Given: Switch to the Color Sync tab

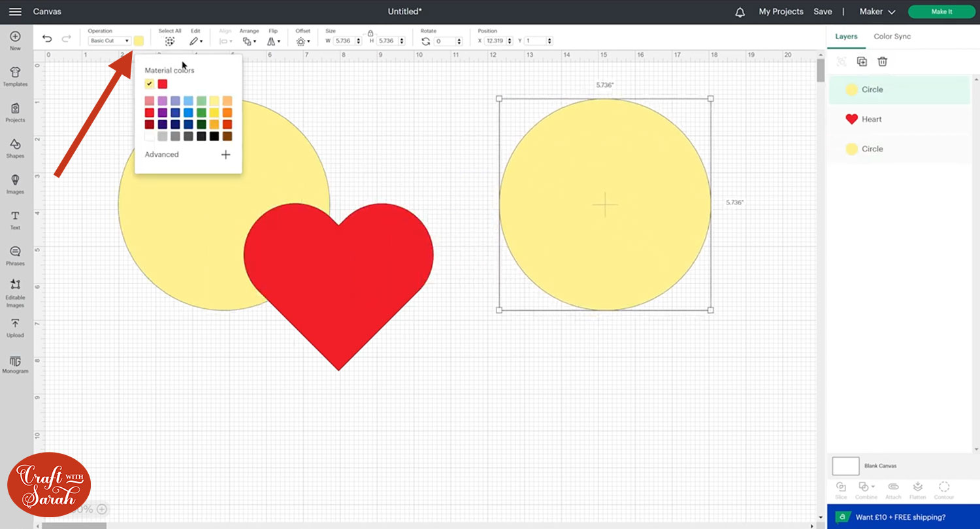Looking at the screenshot, I should [x=892, y=37].
